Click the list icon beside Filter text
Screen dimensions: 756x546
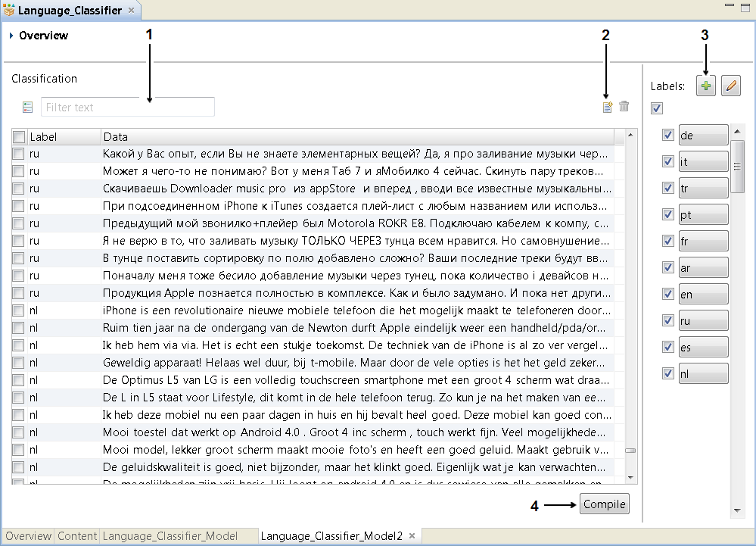[27, 107]
